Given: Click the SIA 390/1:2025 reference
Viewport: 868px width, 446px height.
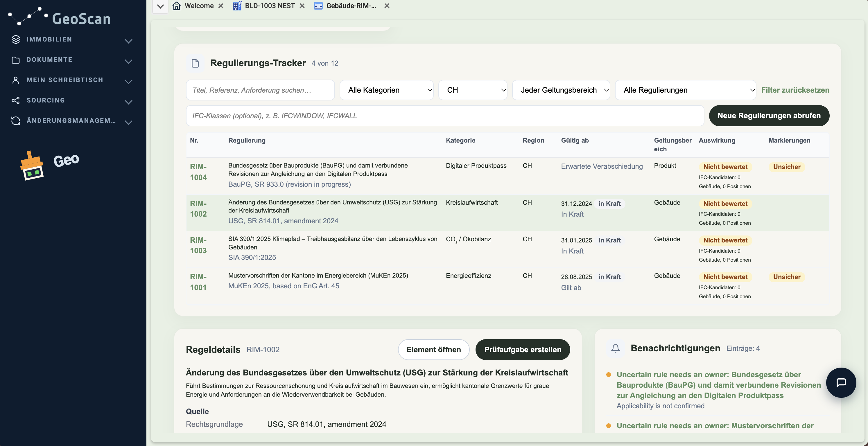Looking at the screenshot, I should 252,258.
